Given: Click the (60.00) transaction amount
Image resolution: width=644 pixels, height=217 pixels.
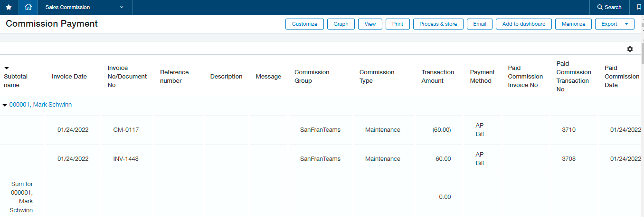Looking at the screenshot, I should coord(442,130).
